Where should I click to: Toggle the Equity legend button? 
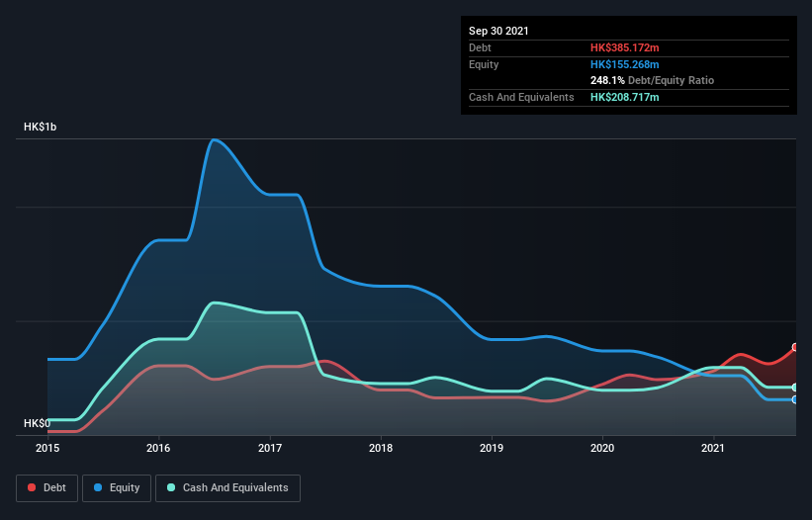(x=117, y=488)
